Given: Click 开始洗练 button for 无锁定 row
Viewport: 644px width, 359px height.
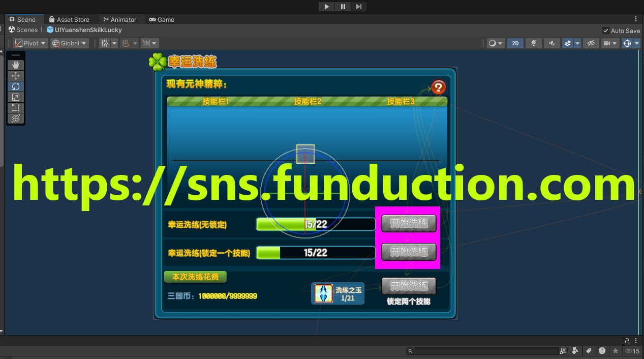Looking at the screenshot, I should point(409,223).
